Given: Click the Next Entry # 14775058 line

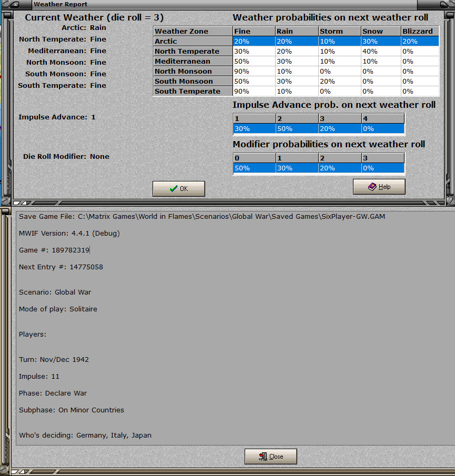Looking at the screenshot, I should (x=60, y=267).
